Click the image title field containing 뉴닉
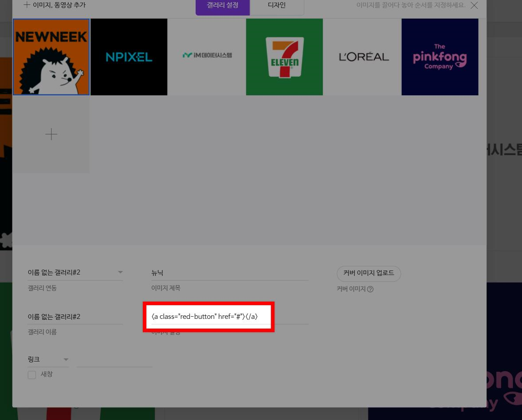 [230, 273]
